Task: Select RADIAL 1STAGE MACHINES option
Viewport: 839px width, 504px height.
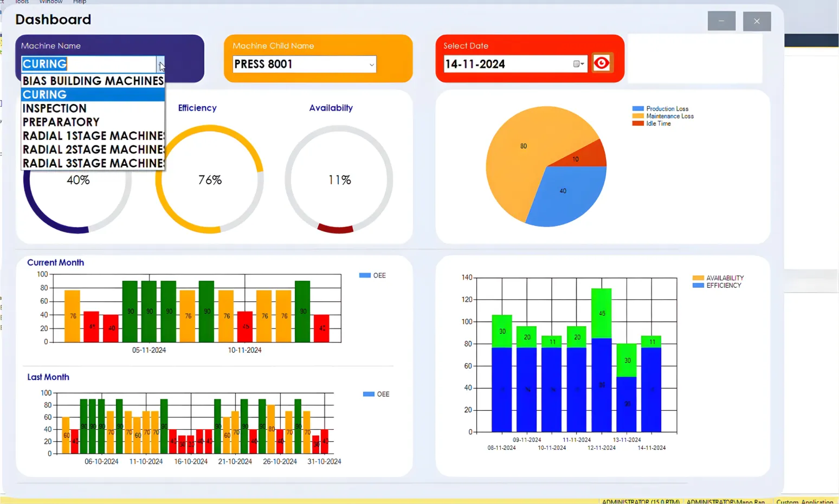Action: [92, 135]
